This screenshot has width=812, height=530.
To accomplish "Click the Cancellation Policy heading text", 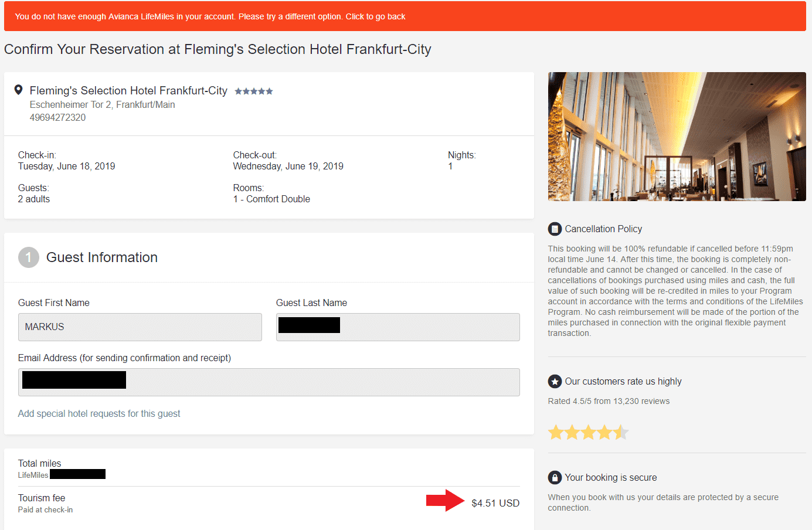I will [x=603, y=229].
